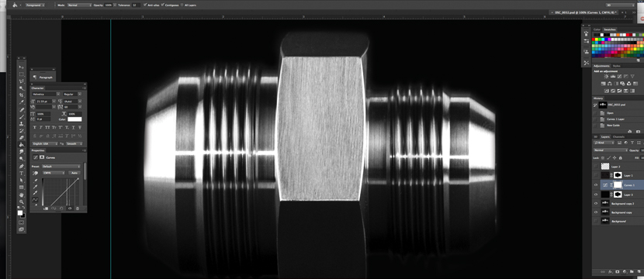Select the Pen tool
Image resolution: width=644 pixels, height=279 pixels.
22,166
